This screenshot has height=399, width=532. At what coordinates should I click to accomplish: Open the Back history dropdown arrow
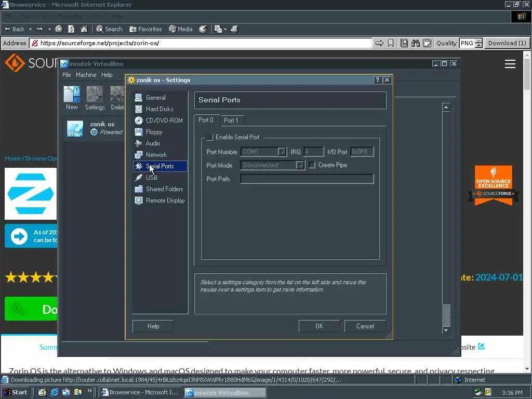(x=30, y=29)
